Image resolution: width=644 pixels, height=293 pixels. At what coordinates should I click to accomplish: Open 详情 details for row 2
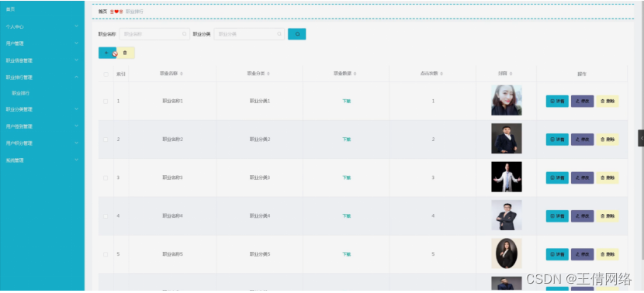click(557, 140)
